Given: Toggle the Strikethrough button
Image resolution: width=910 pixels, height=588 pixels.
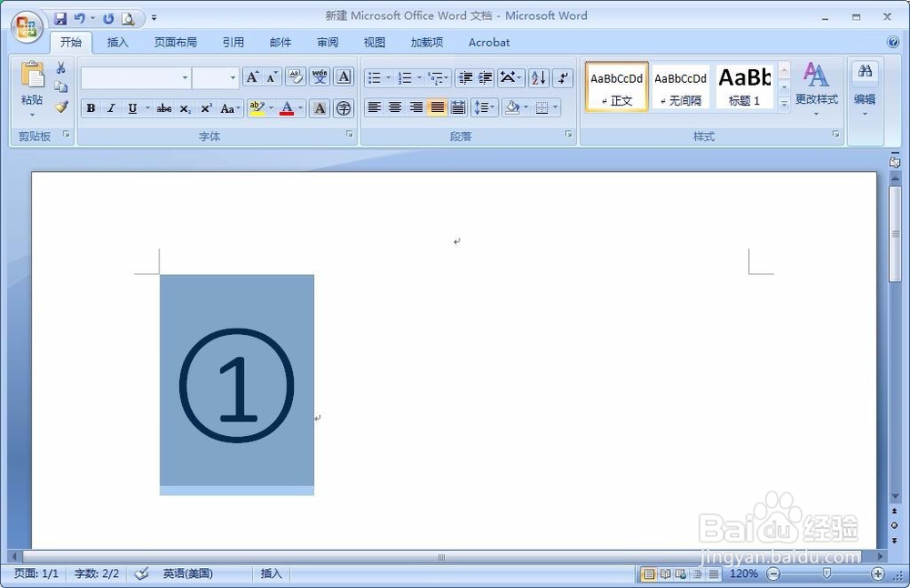Looking at the screenshot, I should [x=164, y=108].
